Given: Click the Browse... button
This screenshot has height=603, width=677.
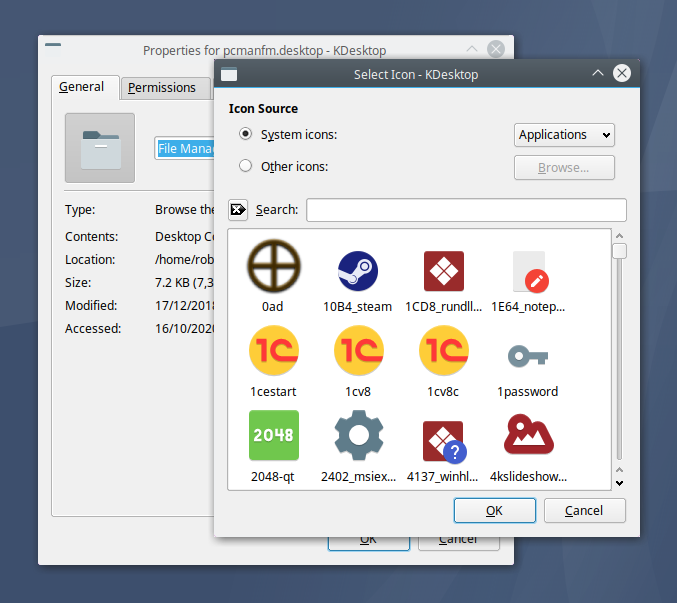Looking at the screenshot, I should coord(564,167).
